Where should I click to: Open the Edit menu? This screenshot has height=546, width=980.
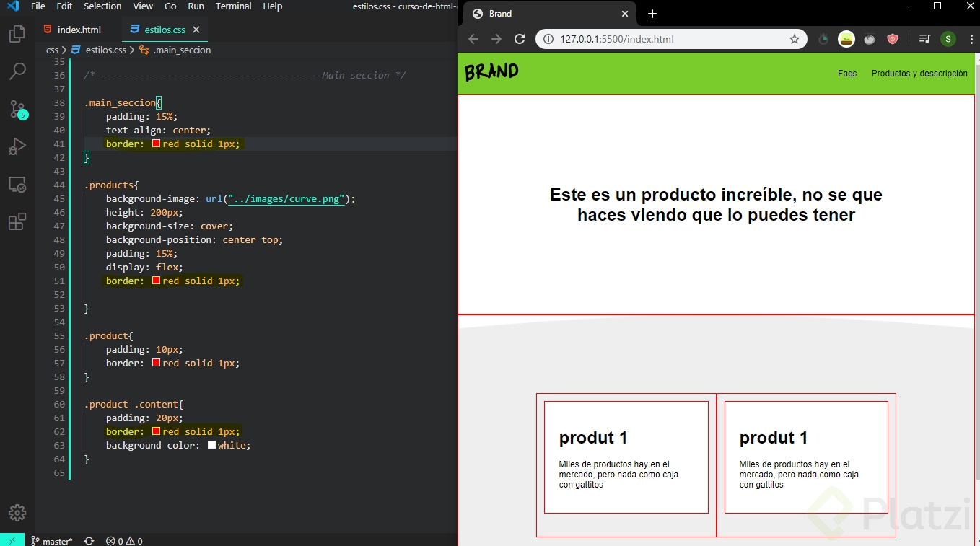[x=64, y=6]
